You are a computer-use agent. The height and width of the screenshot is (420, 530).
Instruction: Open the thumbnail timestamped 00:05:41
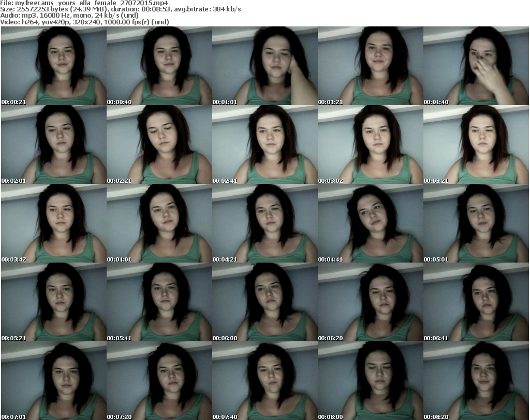159,302
